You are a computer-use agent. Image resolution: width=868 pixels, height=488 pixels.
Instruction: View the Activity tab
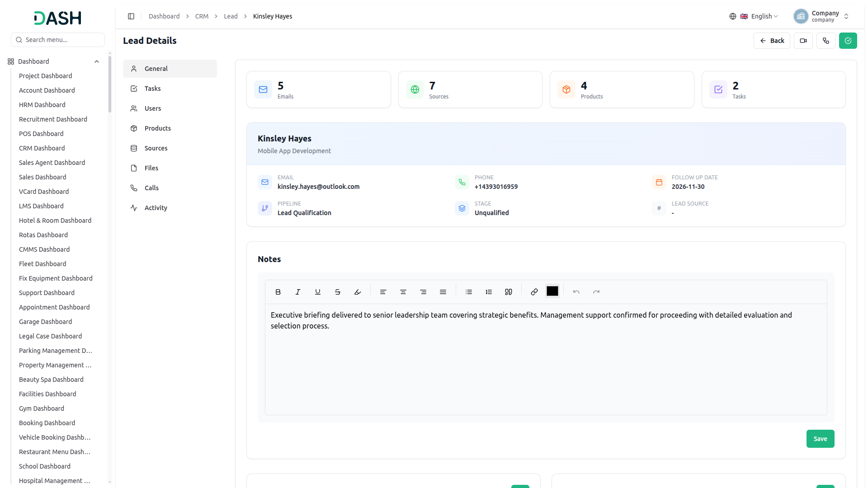[x=170, y=208]
